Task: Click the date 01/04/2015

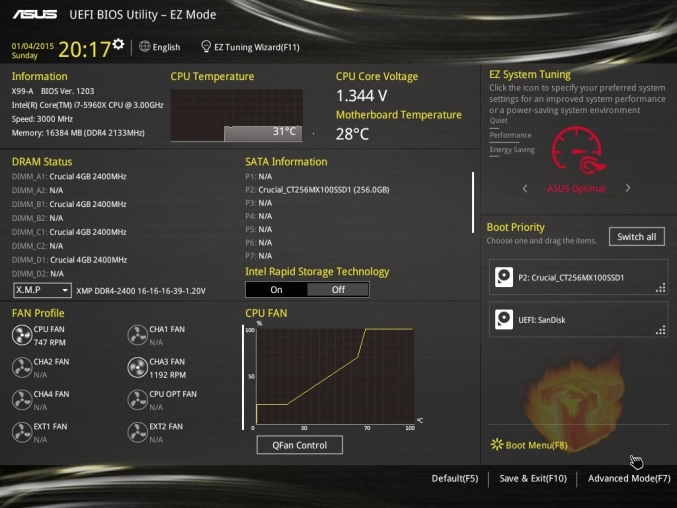Action: (32, 46)
